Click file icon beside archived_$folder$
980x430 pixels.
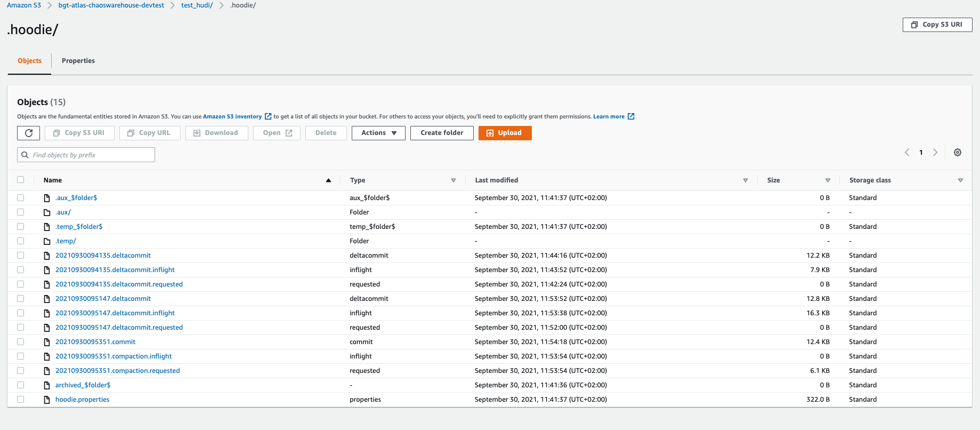tap(47, 385)
